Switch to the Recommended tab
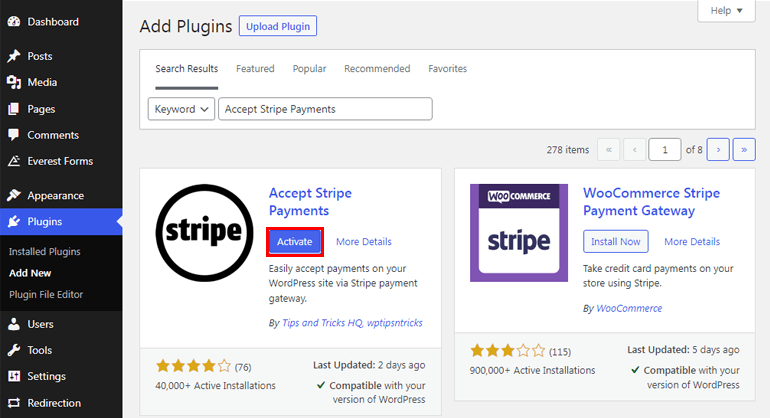 377,69
